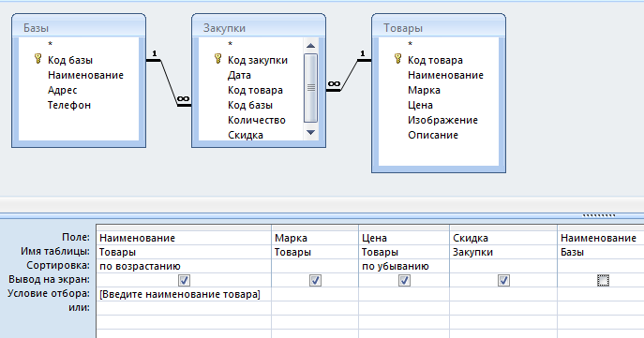Check display checkbox for the Базы column
The height and width of the screenshot is (338, 644).
coord(603,281)
